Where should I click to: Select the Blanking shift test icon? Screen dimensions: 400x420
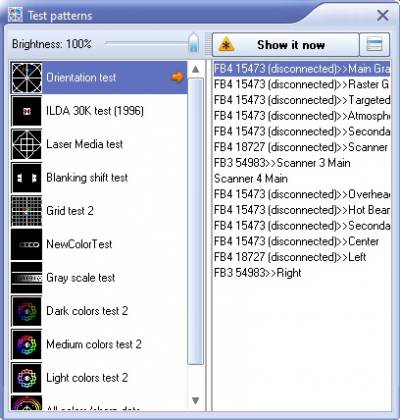tap(27, 178)
